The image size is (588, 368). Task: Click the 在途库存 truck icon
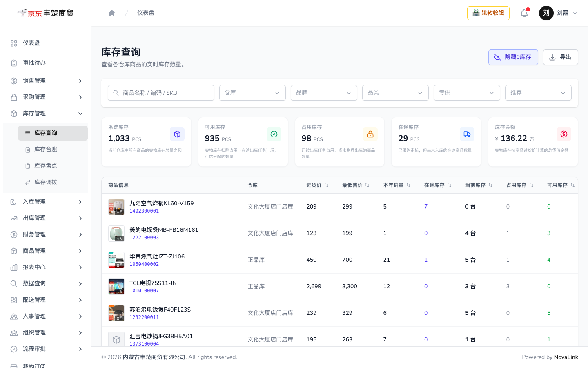click(467, 134)
